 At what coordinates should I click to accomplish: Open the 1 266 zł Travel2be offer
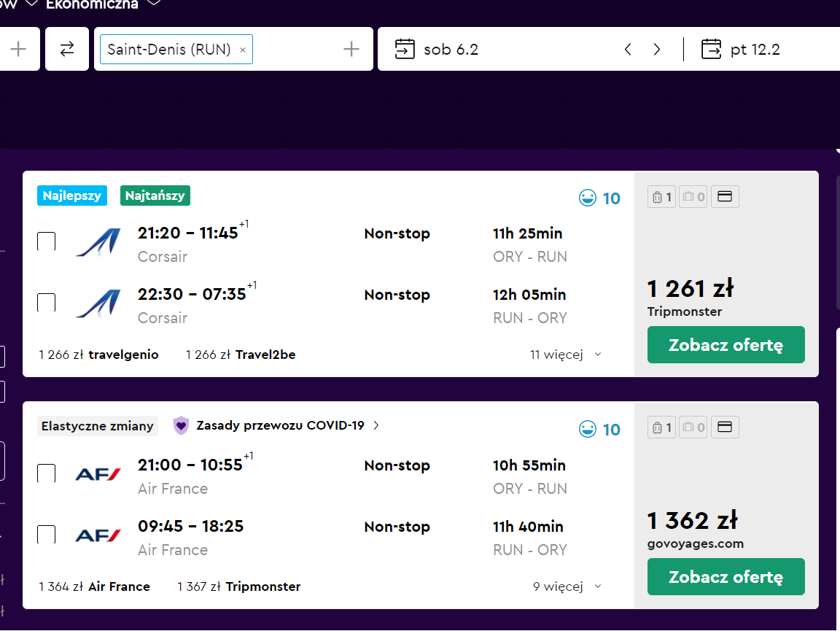pos(241,355)
